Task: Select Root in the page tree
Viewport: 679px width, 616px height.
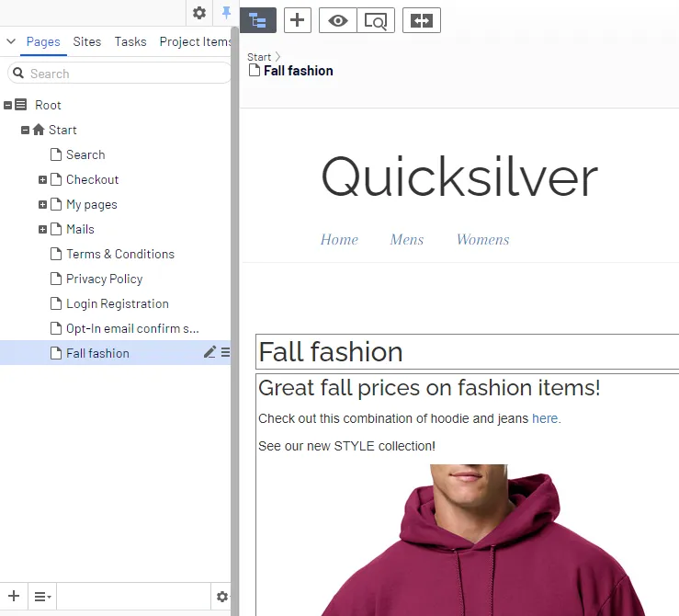Action: click(x=48, y=105)
